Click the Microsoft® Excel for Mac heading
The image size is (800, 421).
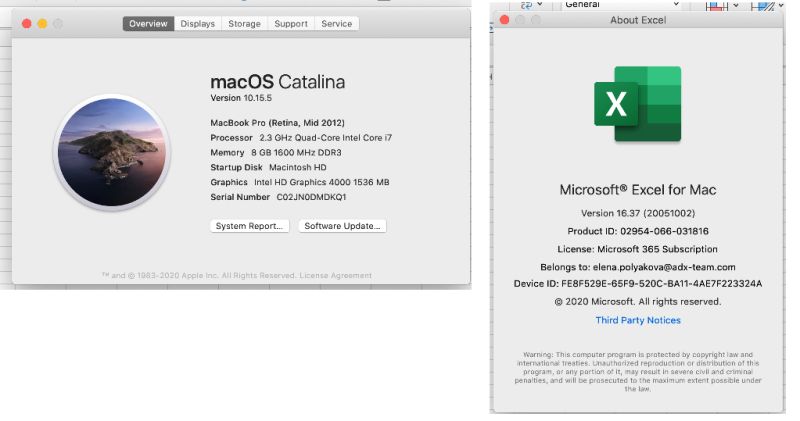pos(638,190)
